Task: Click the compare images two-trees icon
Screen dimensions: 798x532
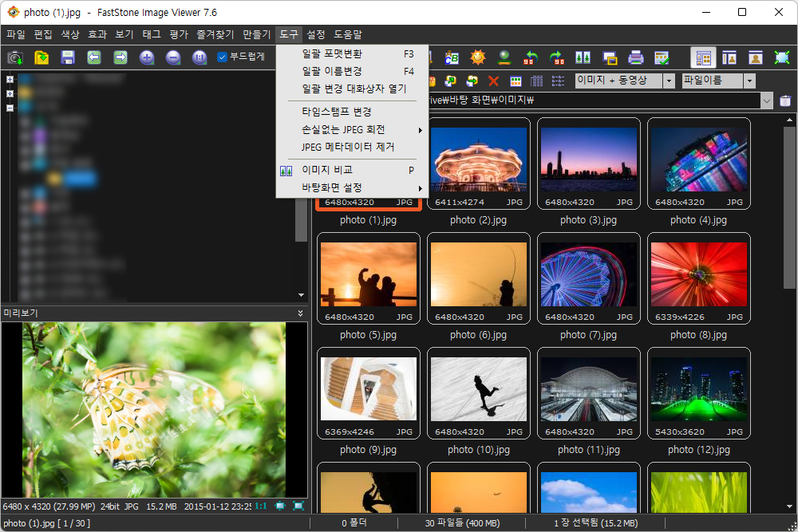Action: 583,57
